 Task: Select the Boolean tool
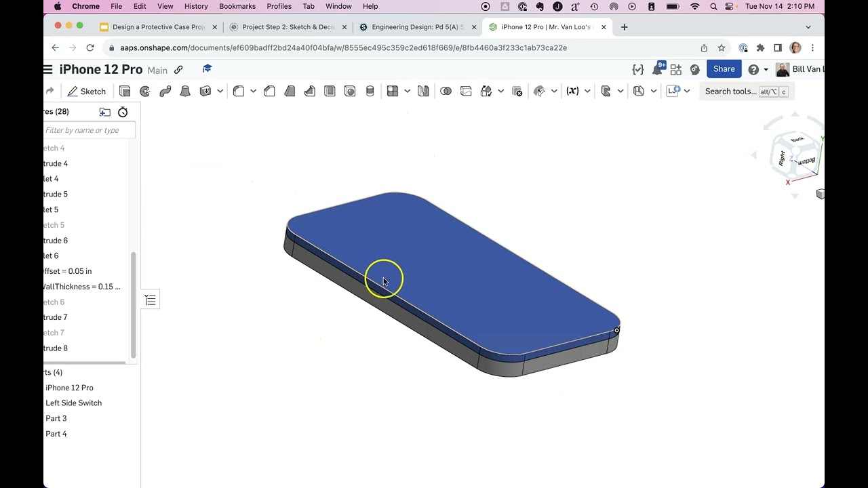[x=446, y=91]
